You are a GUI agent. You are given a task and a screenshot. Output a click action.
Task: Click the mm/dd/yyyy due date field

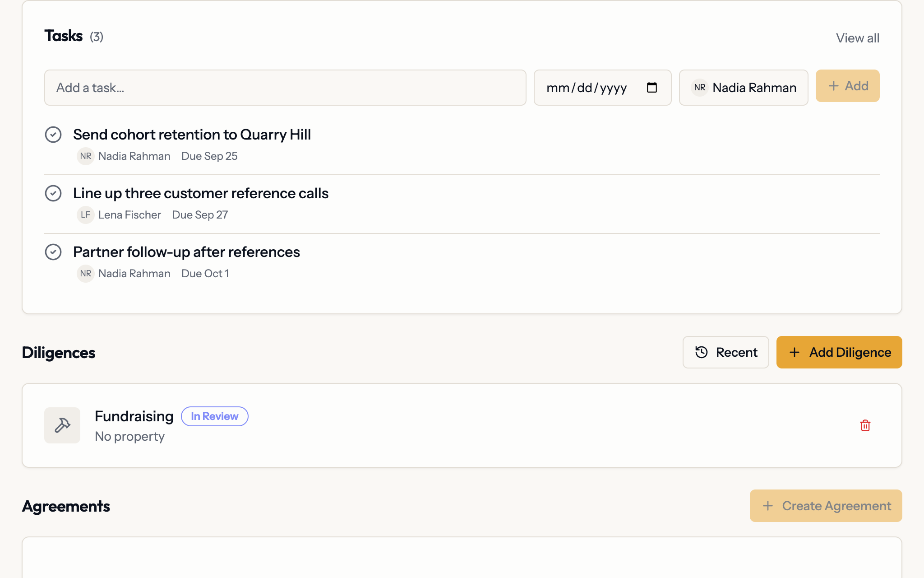[x=602, y=88]
